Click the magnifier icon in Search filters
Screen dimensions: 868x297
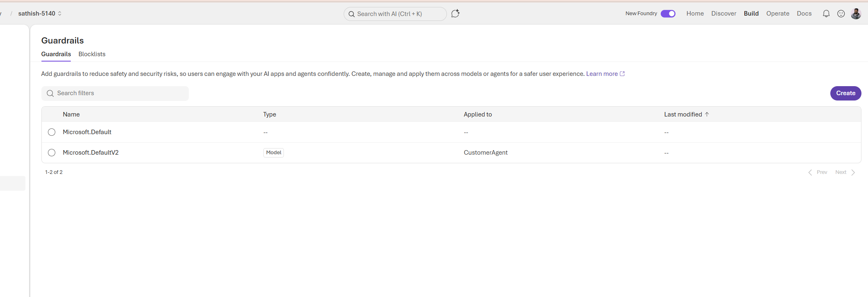[50, 94]
